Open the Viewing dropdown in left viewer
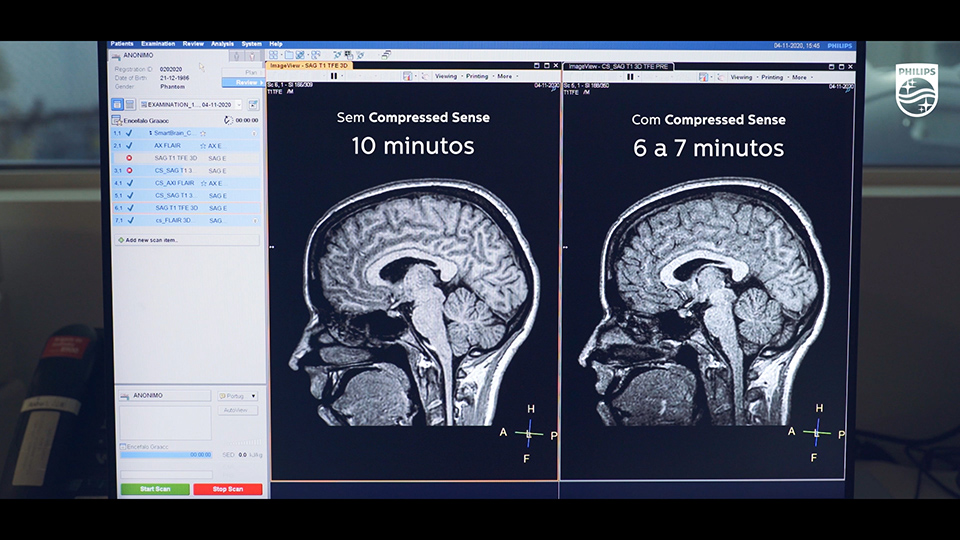Screen dimensions: 960x540 pyautogui.click(x=448, y=76)
